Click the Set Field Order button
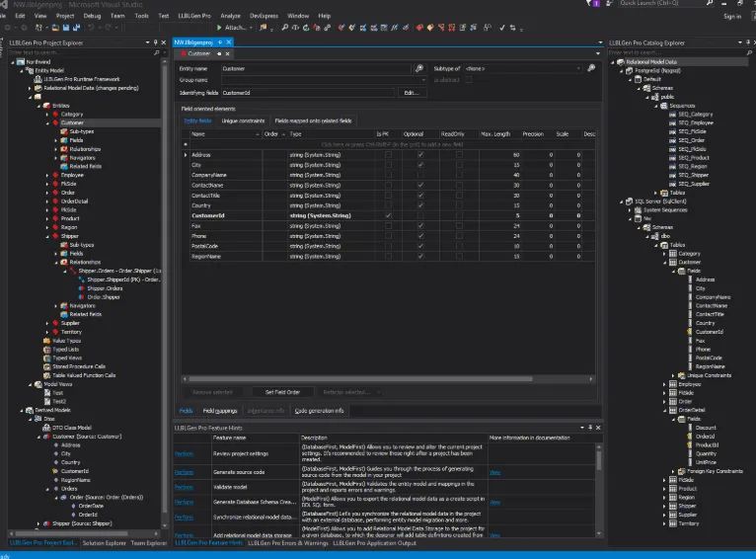 pyautogui.click(x=282, y=392)
